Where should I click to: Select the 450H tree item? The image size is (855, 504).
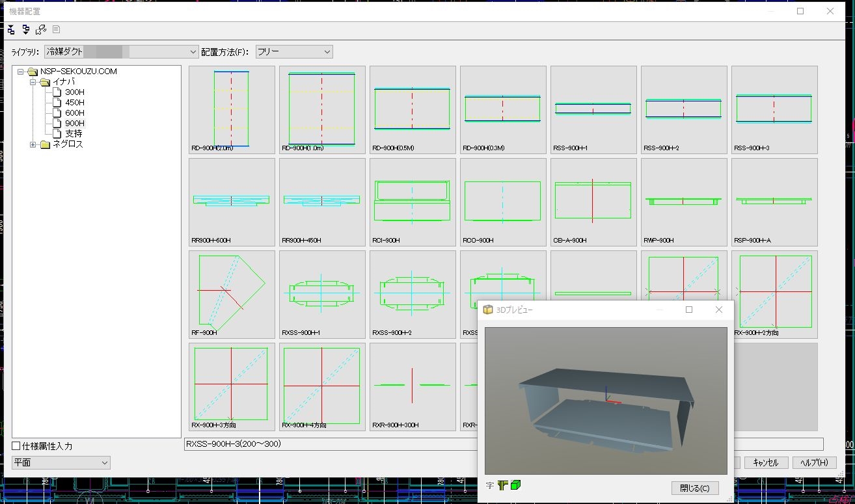pyautogui.click(x=74, y=103)
